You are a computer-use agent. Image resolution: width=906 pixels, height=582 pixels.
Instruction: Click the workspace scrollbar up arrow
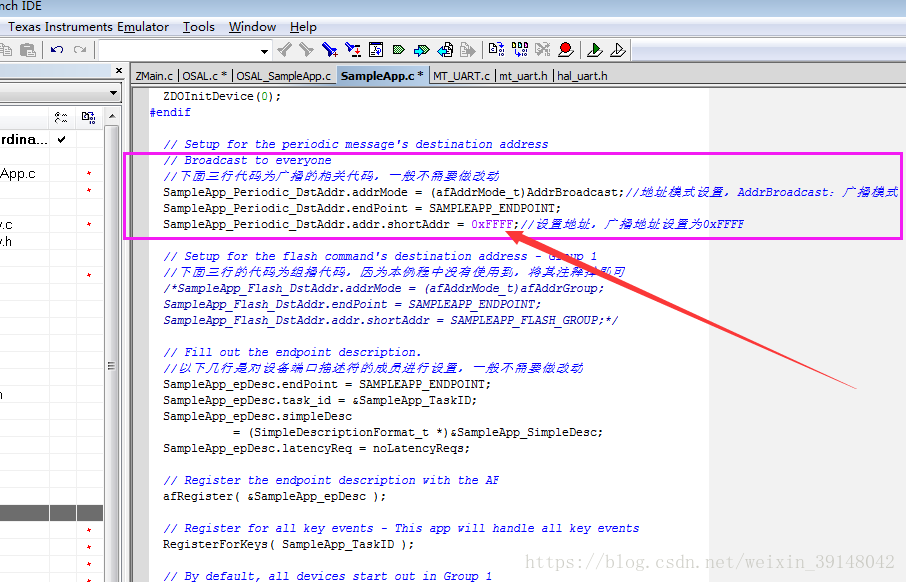pyautogui.click(x=112, y=116)
